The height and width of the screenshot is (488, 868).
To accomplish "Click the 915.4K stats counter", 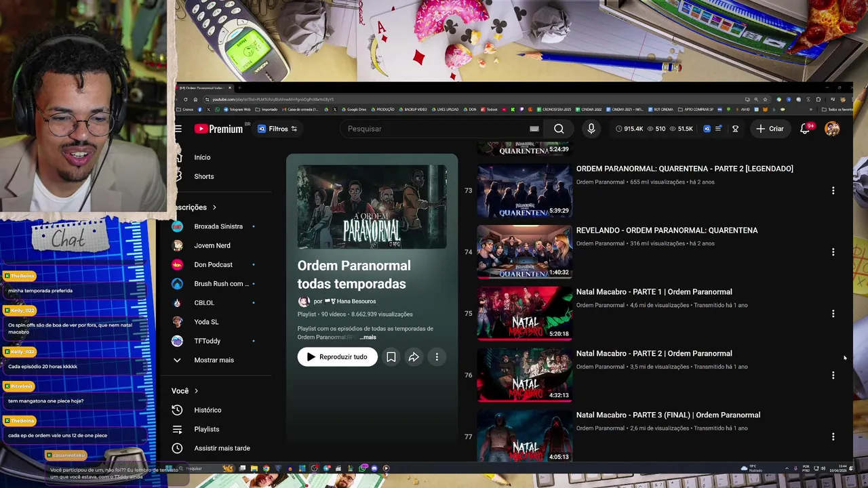I will (629, 129).
